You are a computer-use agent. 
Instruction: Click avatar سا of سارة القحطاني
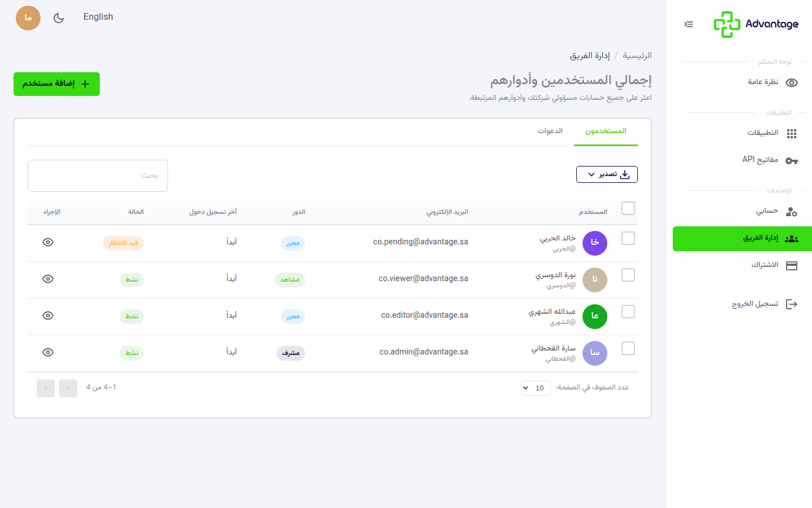point(595,353)
